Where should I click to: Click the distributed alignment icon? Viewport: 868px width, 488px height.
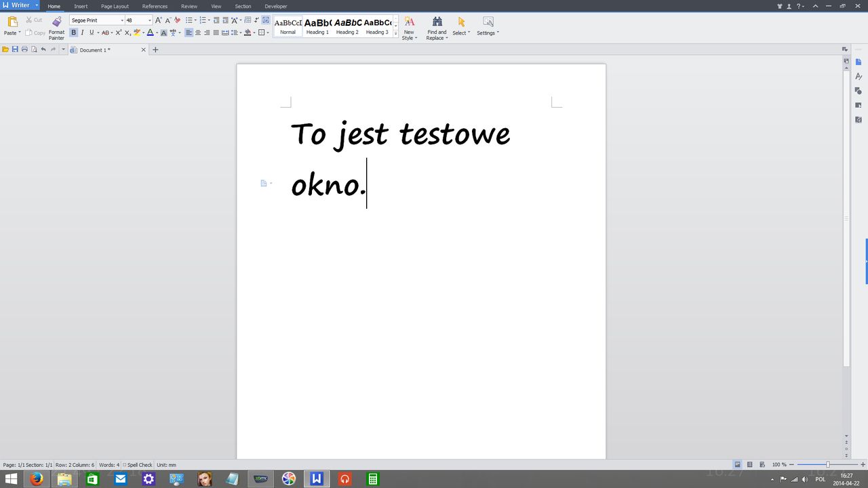pyautogui.click(x=225, y=33)
